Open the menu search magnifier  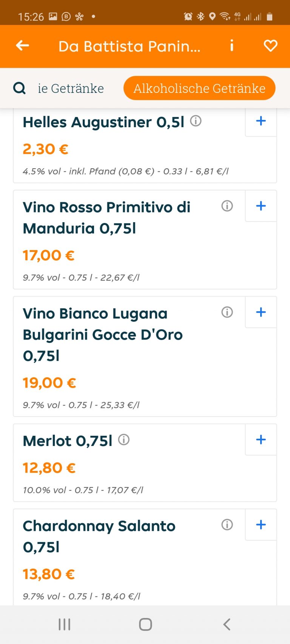(x=19, y=88)
